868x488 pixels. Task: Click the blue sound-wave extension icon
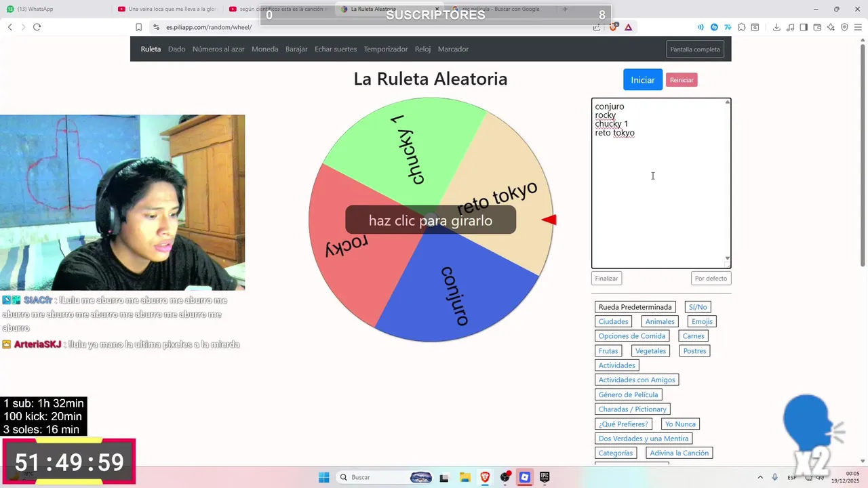tap(701, 27)
